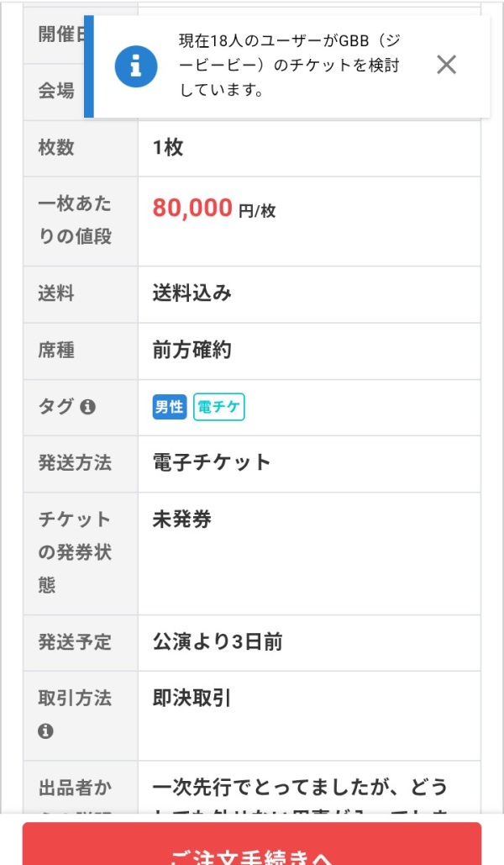The width and height of the screenshot is (504, 865).
Task: Select the teal 電チケ tag badge
Action: tap(218, 407)
